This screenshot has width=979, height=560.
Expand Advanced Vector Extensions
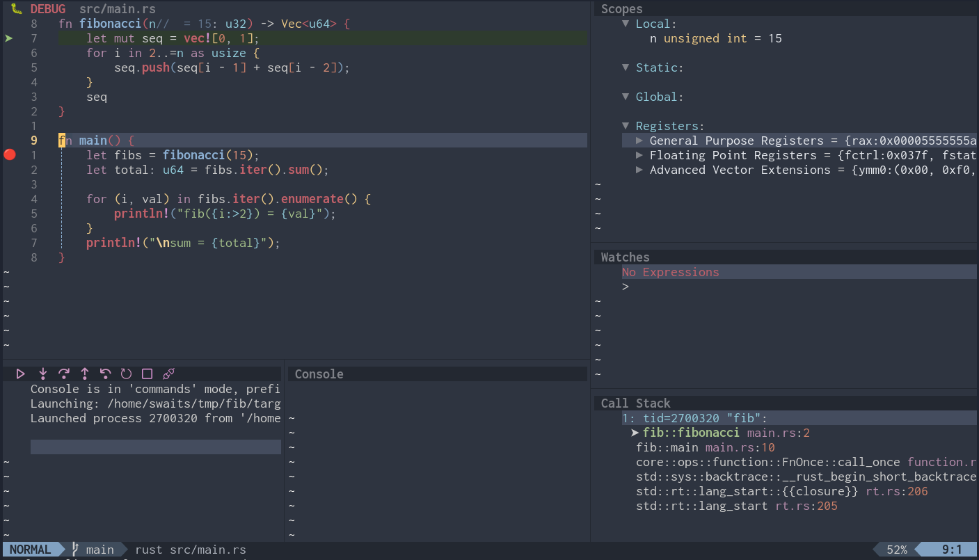click(x=640, y=170)
